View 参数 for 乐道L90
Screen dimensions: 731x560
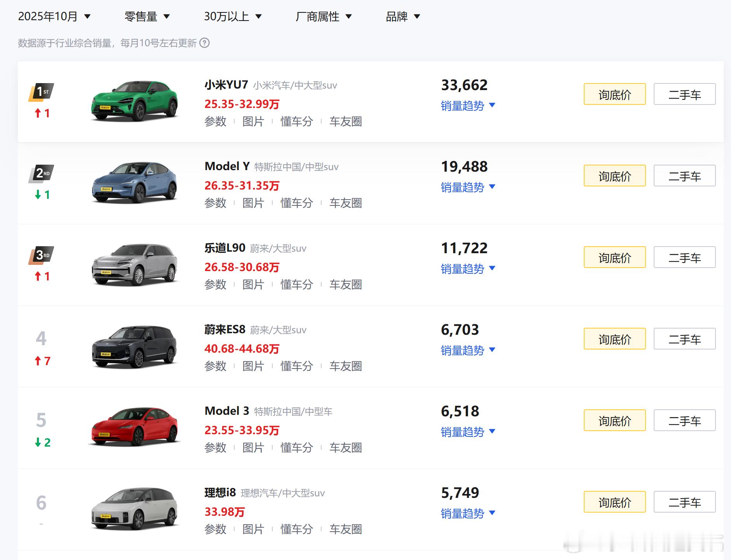point(215,285)
